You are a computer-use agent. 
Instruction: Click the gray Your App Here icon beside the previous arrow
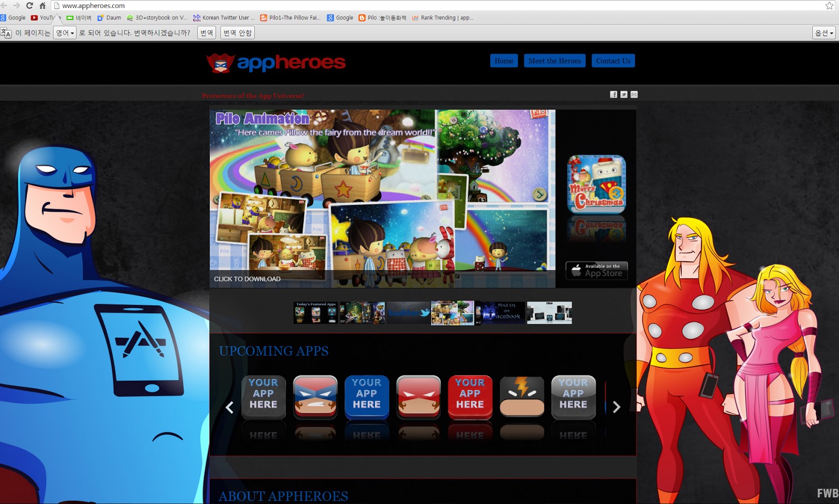(x=263, y=397)
